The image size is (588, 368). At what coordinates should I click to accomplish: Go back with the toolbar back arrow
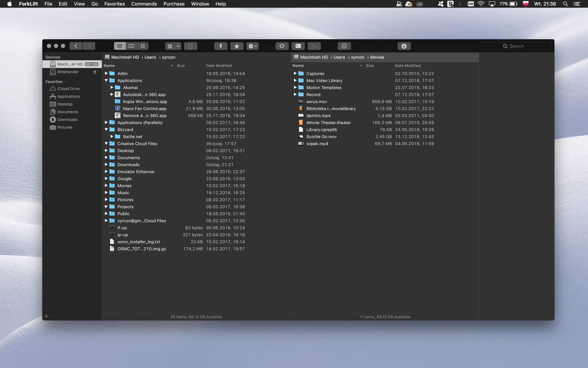(x=76, y=46)
